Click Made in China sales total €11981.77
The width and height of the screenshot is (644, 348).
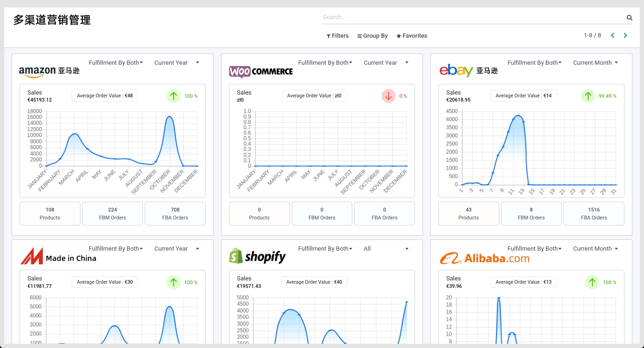(x=40, y=287)
